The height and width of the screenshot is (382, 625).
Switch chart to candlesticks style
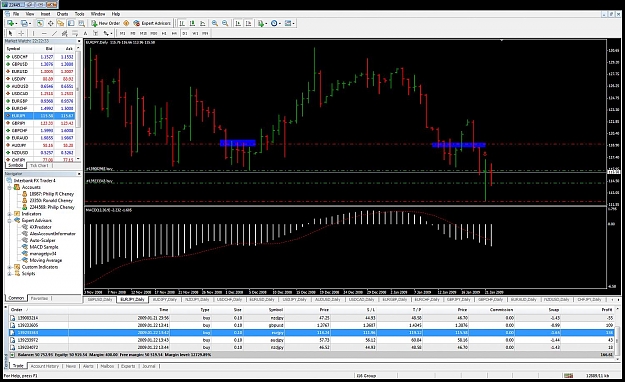coord(192,23)
